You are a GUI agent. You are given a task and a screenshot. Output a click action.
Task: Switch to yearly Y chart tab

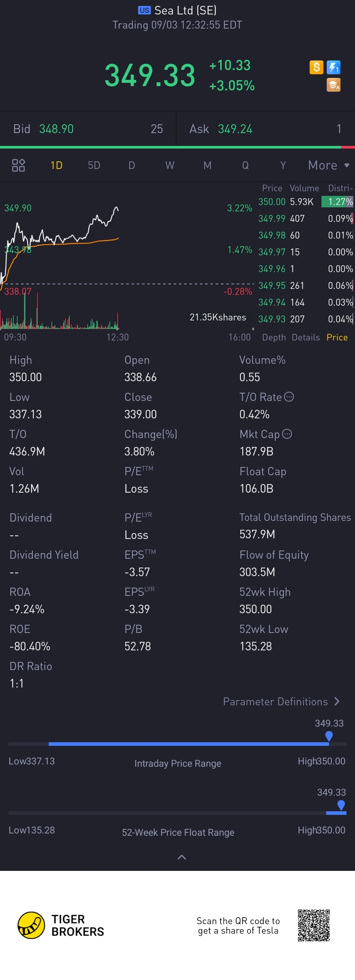(x=283, y=165)
